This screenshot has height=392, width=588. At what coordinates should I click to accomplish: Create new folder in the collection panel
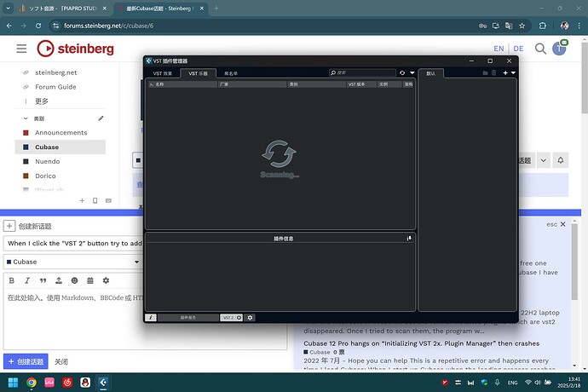click(485, 72)
